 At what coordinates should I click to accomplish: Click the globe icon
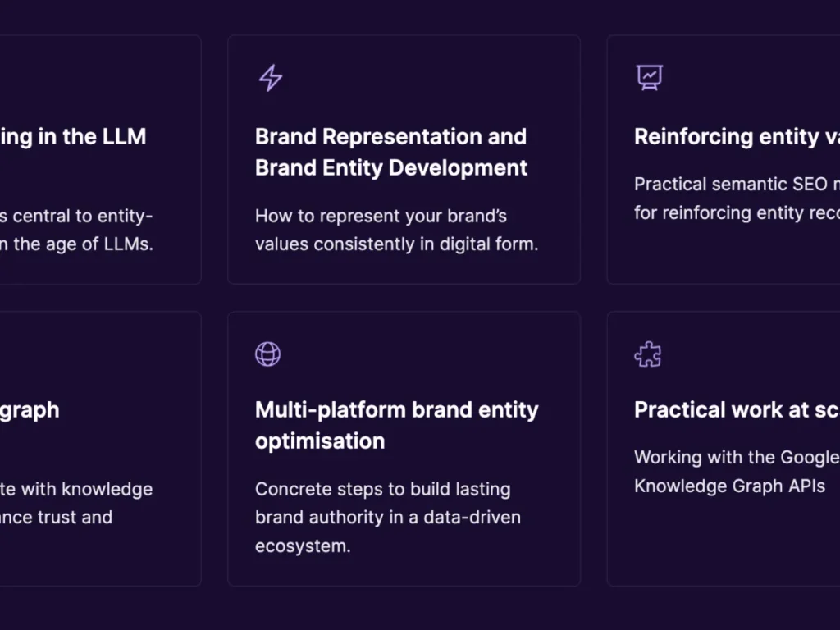(267, 354)
